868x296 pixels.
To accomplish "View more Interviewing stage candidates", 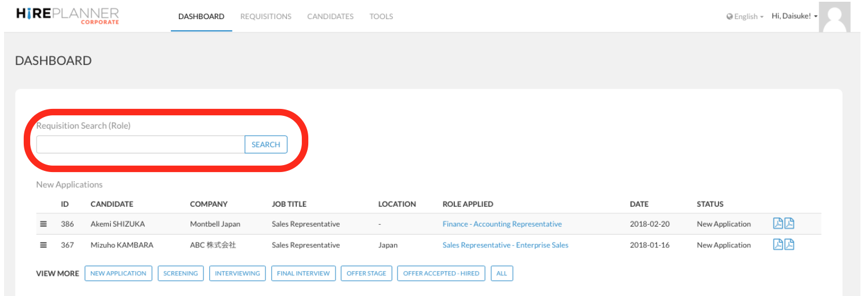I will point(238,273).
